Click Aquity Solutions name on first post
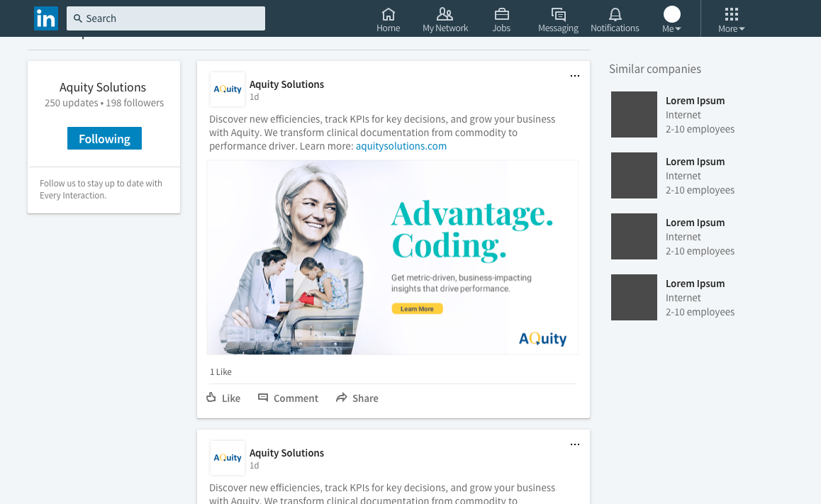The width and height of the screenshot is (821, 504). pos(286,84)
